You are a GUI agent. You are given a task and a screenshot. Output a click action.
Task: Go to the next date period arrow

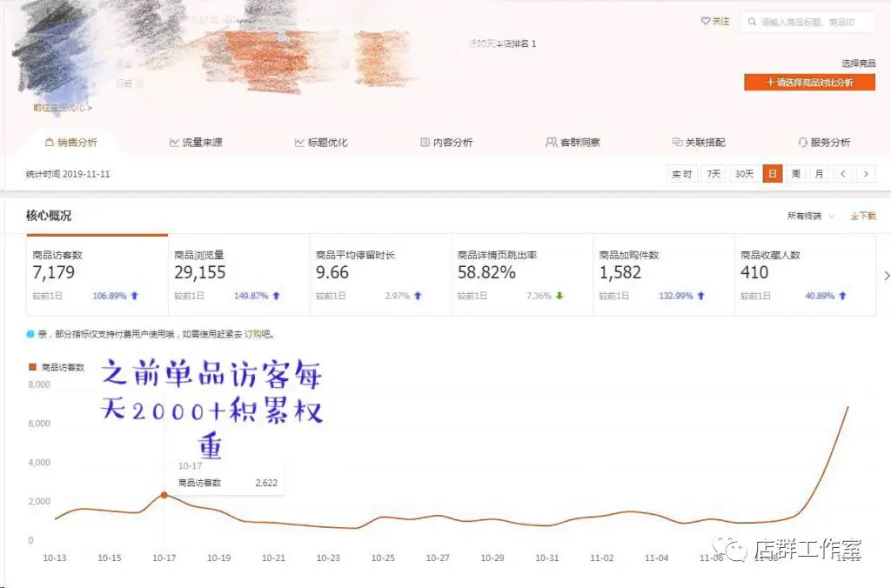pyautogui.click(x=865, y=174)
